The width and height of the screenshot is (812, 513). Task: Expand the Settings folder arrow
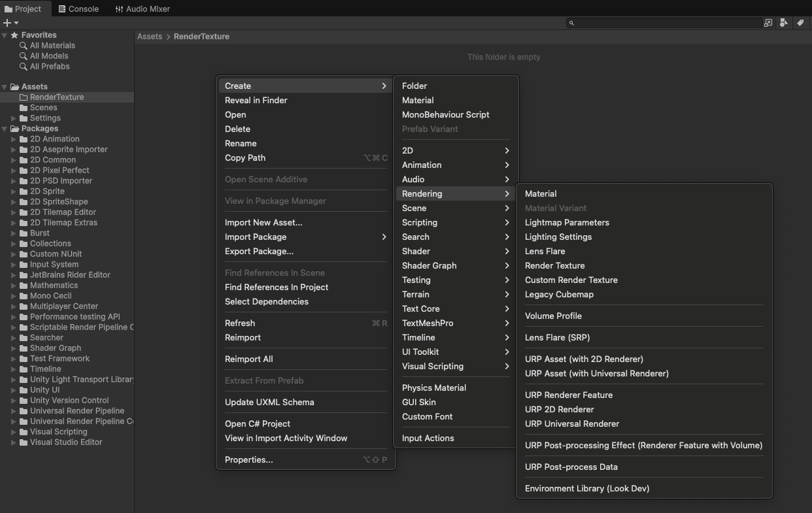click(x=14, y=118)
